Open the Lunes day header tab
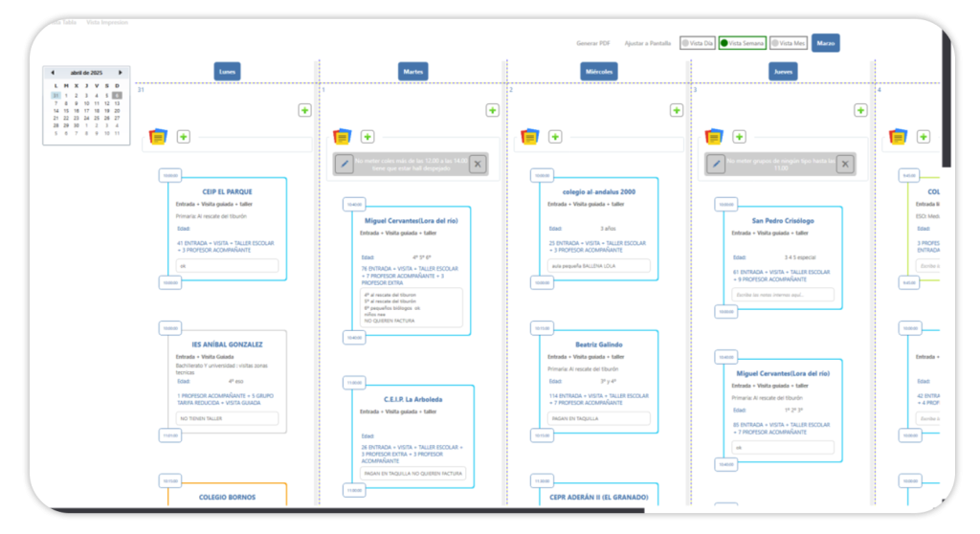Screen dimensions: 980x534 (x=228, y=71)
